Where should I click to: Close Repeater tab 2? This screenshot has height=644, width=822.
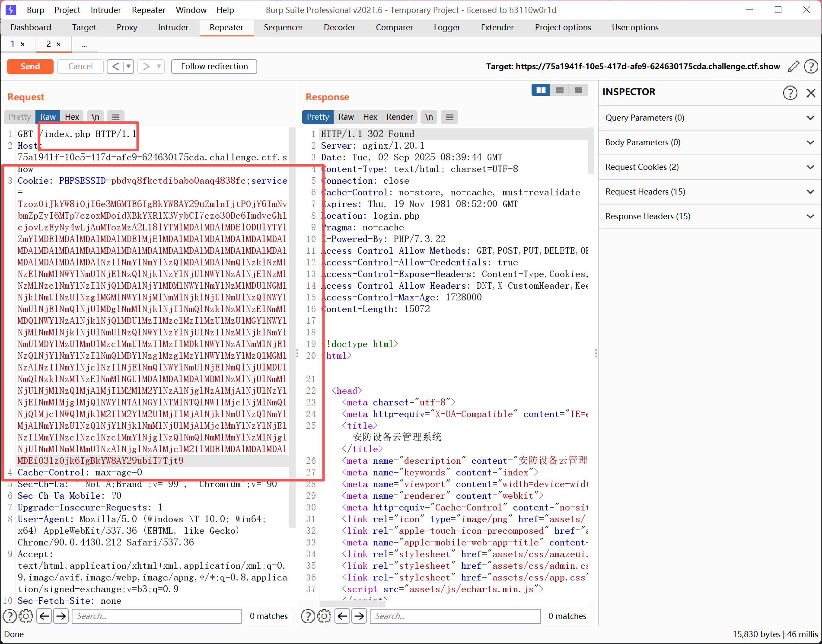pyautogui.click(x=58, y=44)
